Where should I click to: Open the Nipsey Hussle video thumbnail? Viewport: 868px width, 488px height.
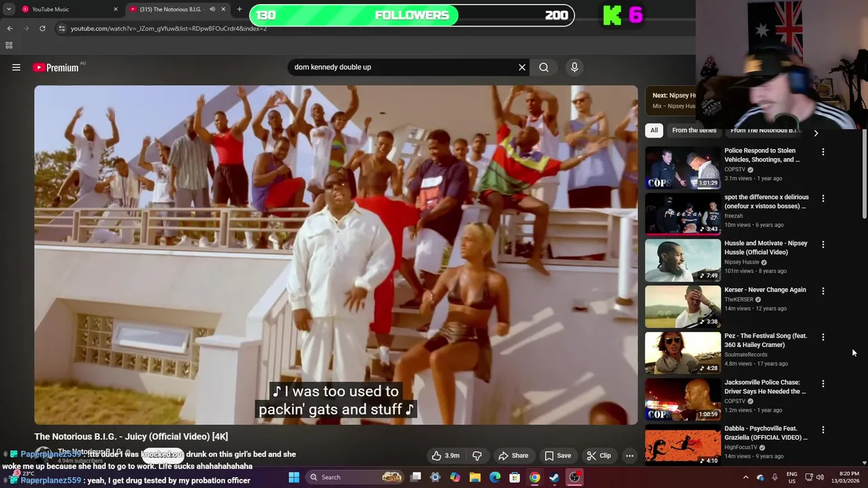[683, 260]
